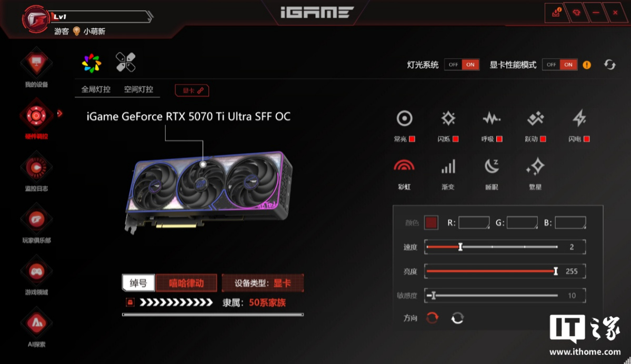This screenshot has width=631, height=364.
Task: Choose the 睡眠 sleep lighting mode
Action: click(492, 166)
